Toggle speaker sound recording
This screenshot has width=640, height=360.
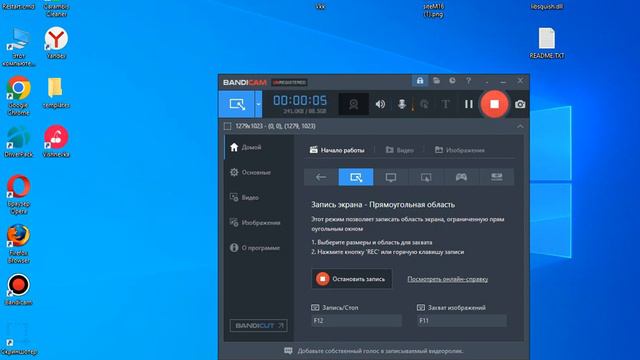click(x=380, y=104)
